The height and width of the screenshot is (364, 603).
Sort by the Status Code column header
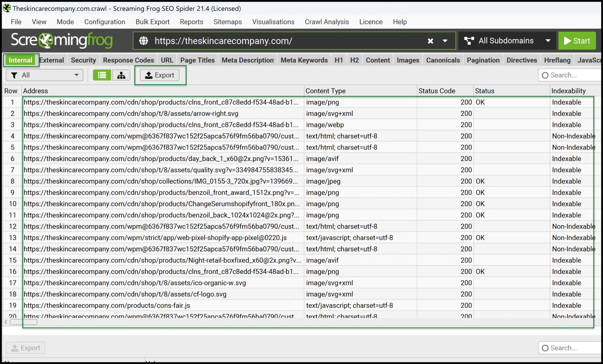click(x=445, y=91)
